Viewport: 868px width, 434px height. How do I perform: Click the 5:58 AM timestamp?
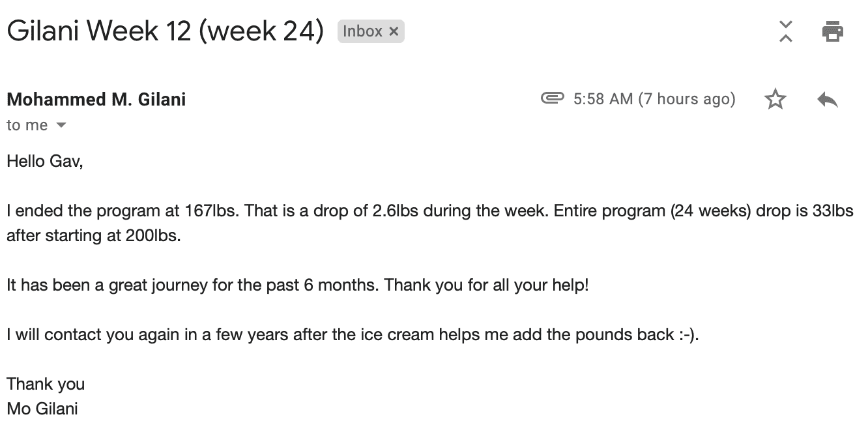[x=603, y=99]
